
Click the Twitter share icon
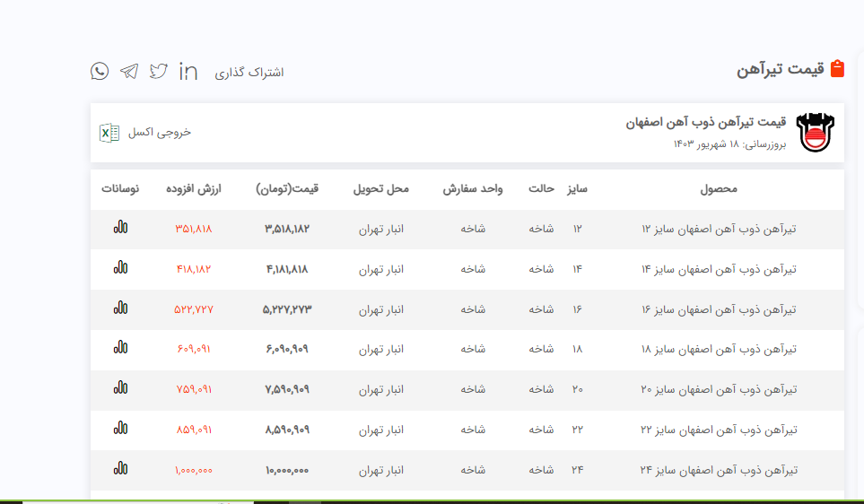tap(159, 71)
